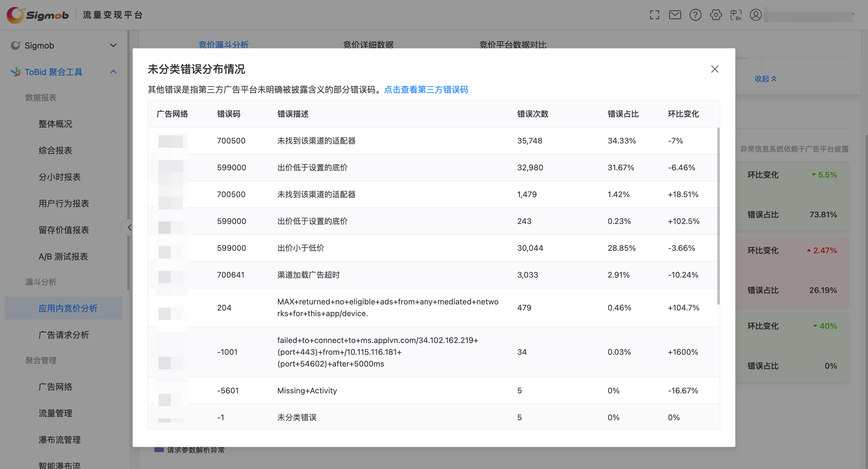Click the user account avatar icon

pos(756,15)
